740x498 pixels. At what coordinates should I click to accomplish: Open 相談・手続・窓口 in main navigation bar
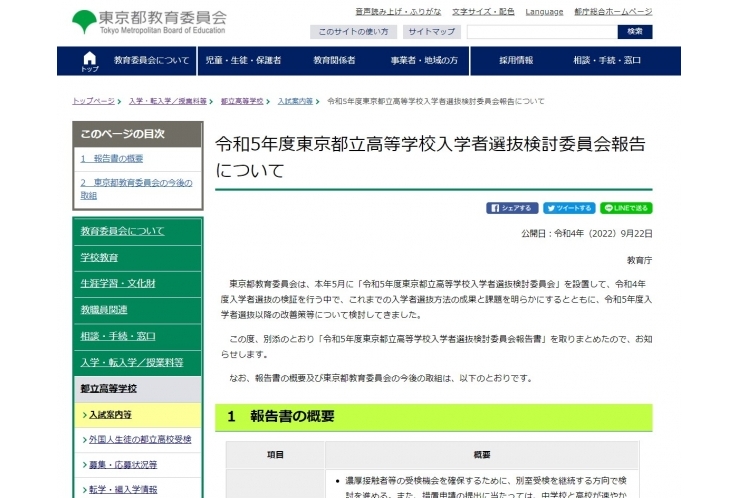click(x=607, y=60)
